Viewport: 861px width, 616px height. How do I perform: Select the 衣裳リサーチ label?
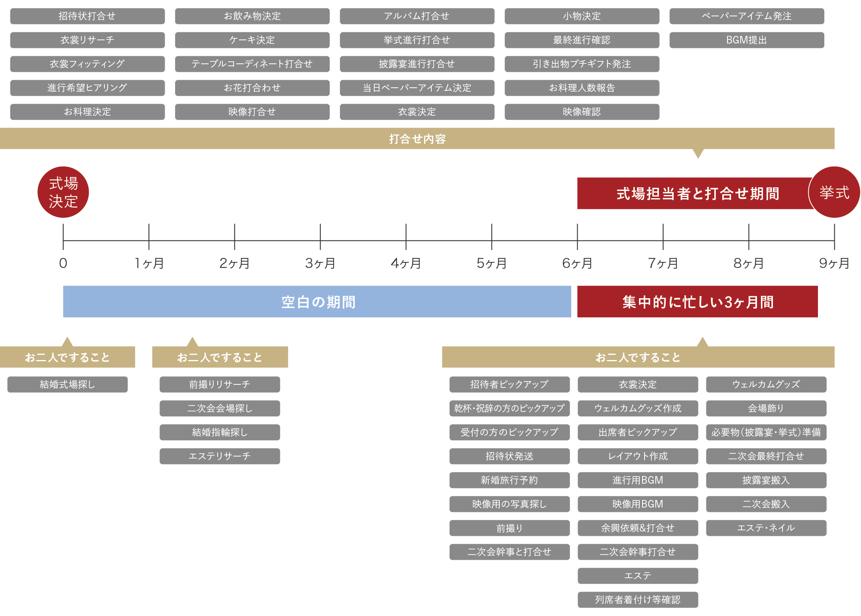coord(87,40)
